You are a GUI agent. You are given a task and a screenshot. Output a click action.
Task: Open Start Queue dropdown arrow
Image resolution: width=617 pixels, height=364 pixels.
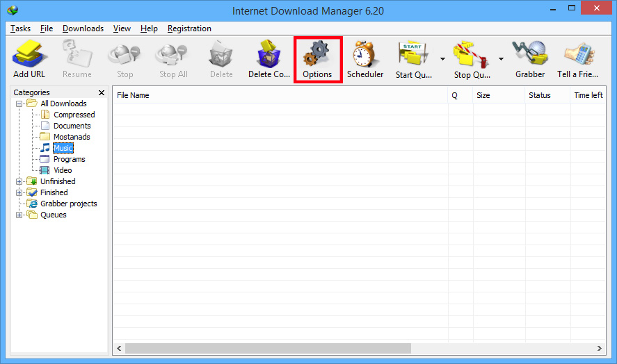coord(442,59)
